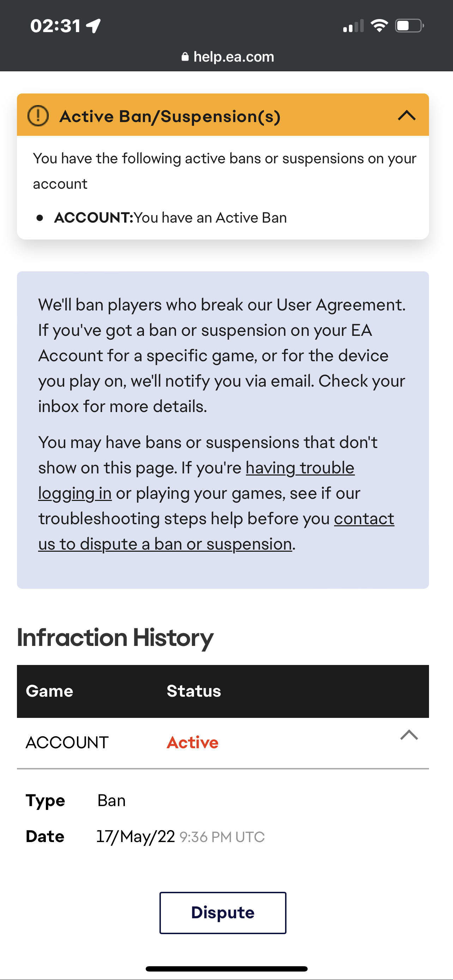Collapse the ACCOUNT infraction row chevron

[409, 735]
